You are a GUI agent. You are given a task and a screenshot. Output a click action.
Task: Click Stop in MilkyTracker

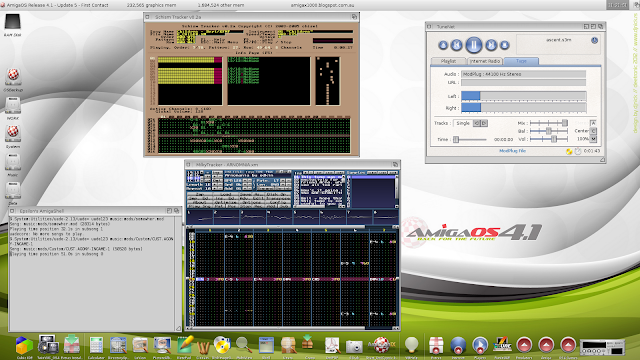[x=246, y=206]
